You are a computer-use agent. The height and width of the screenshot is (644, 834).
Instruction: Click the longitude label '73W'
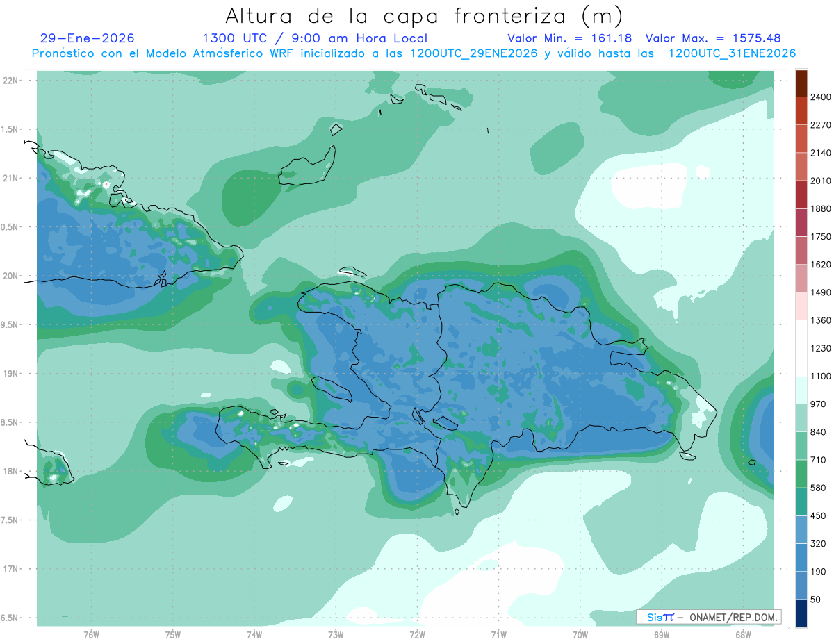tap(336, 635)
